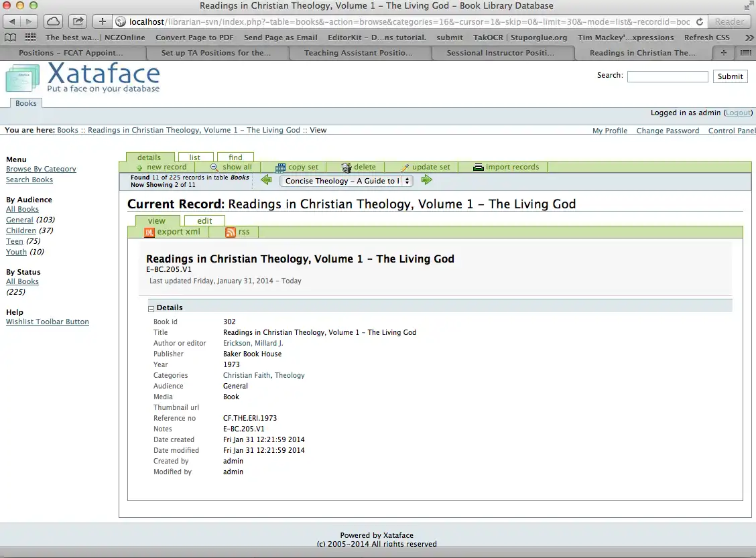Filter by the Teen audience link

15,241
